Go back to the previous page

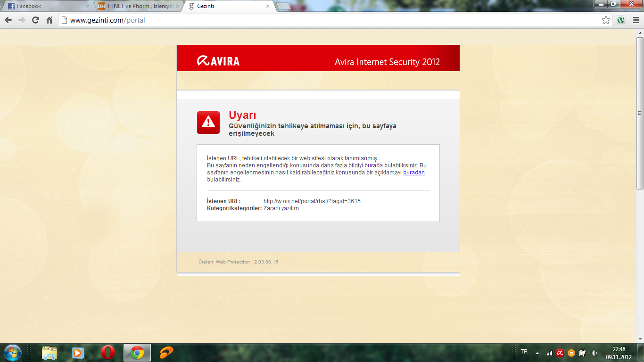point(8,20)
